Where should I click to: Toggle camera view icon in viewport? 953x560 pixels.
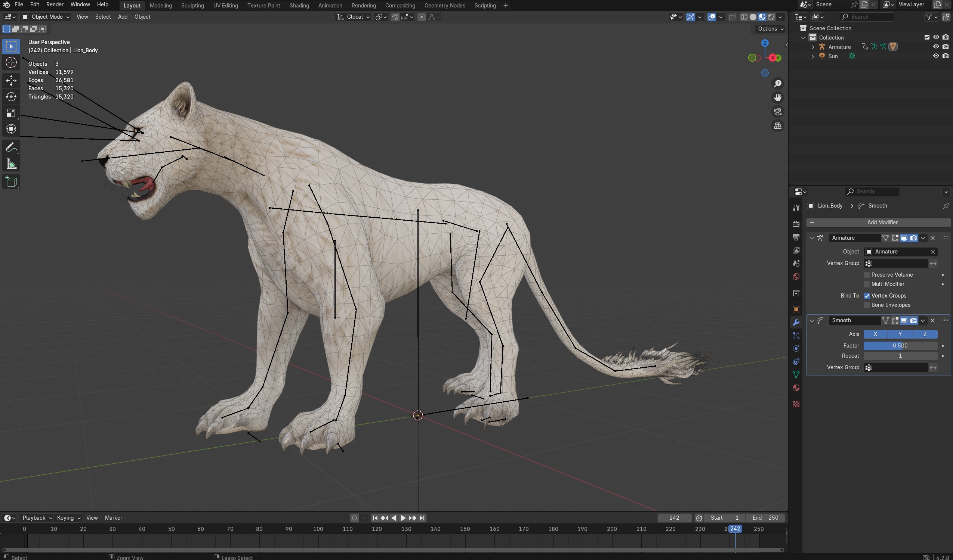point(777,112)
